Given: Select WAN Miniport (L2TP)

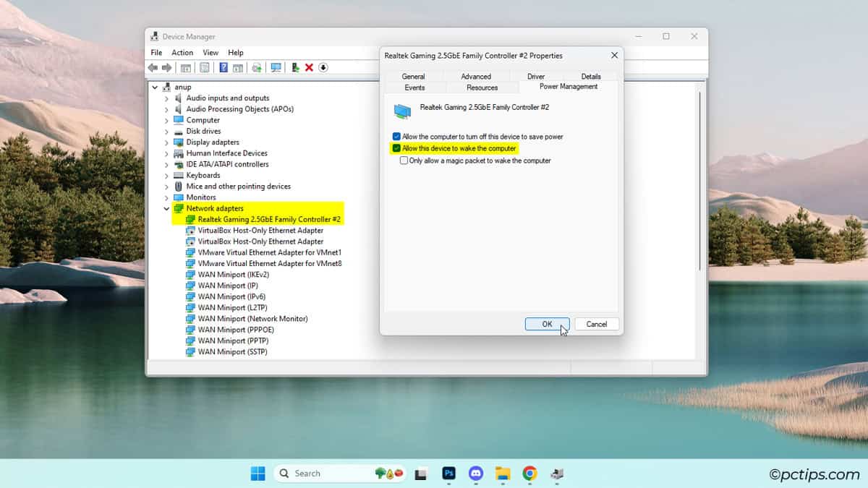Looking at the screenshot, I should (x=232, y=307).
